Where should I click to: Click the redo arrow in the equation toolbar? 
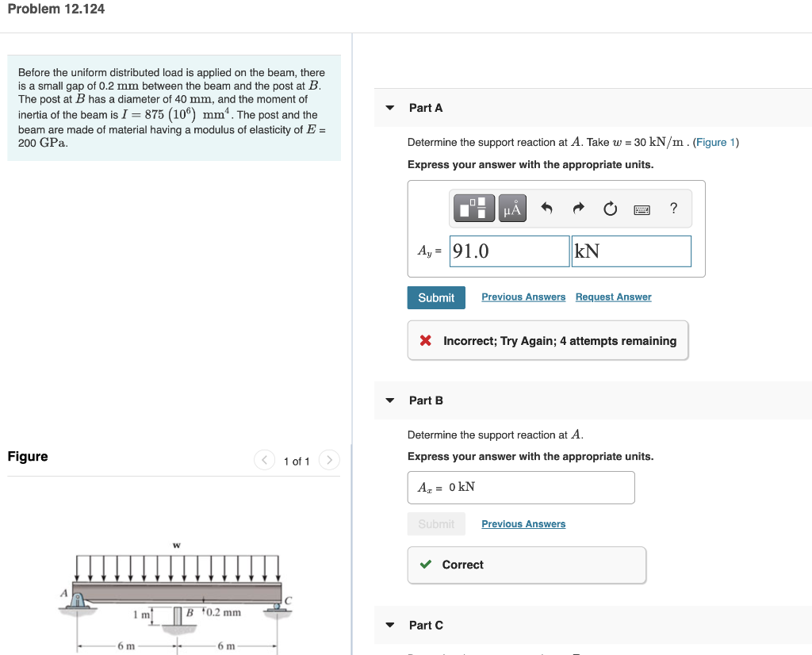coord(578,208)
